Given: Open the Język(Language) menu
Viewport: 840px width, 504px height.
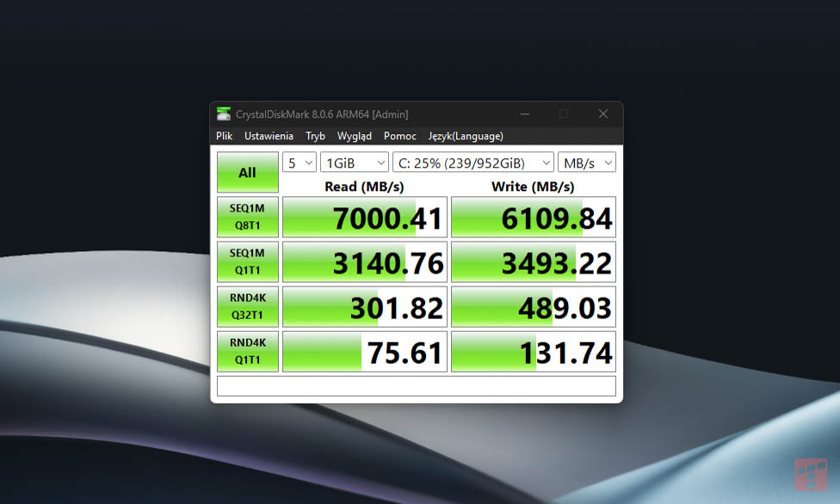Looking at the screenshot, I should [466, 136].
